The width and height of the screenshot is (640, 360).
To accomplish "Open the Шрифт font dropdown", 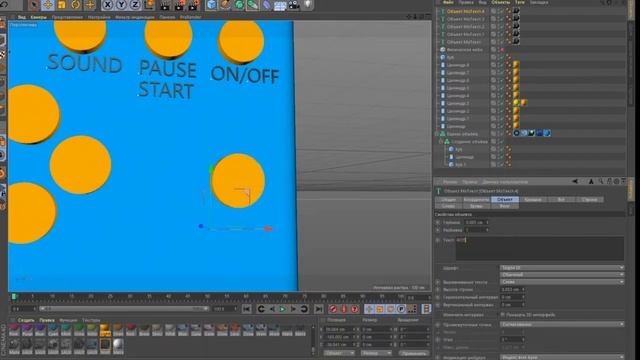I will (x=562, y=268).
